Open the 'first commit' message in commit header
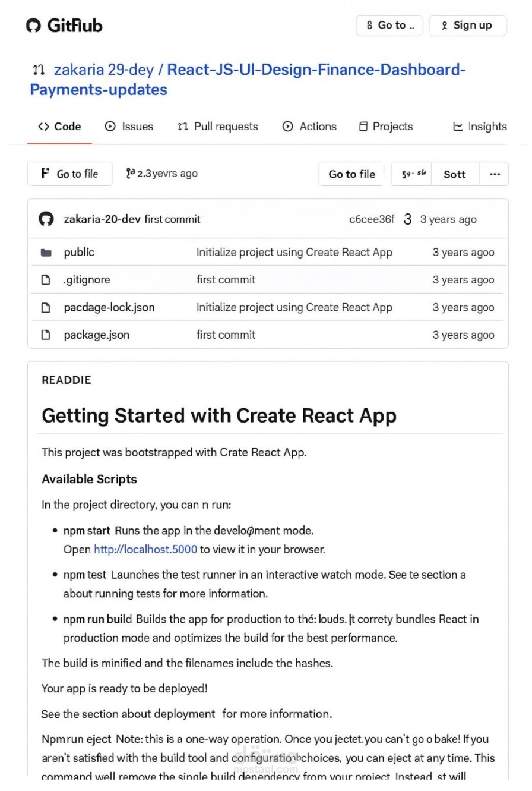532x791 pixels. coord(172,219)
